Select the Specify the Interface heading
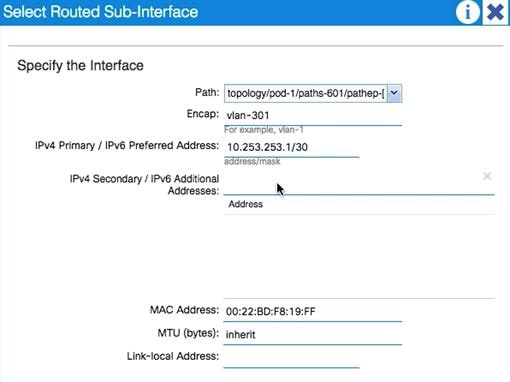510x382 pixels. [80, 65]
